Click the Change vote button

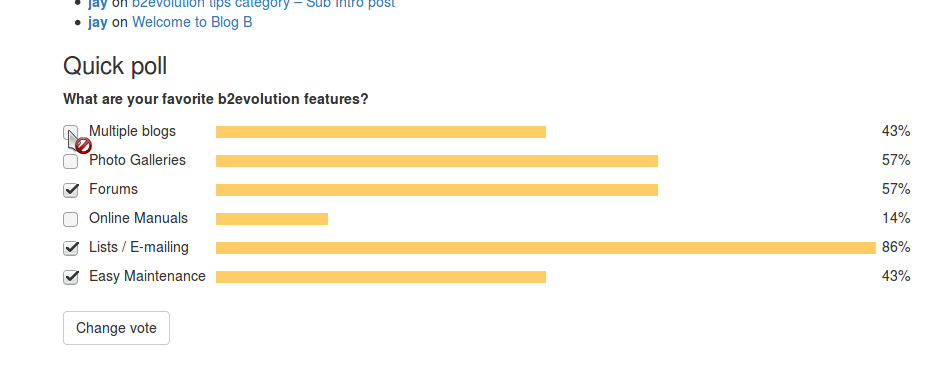pos(116,328)
